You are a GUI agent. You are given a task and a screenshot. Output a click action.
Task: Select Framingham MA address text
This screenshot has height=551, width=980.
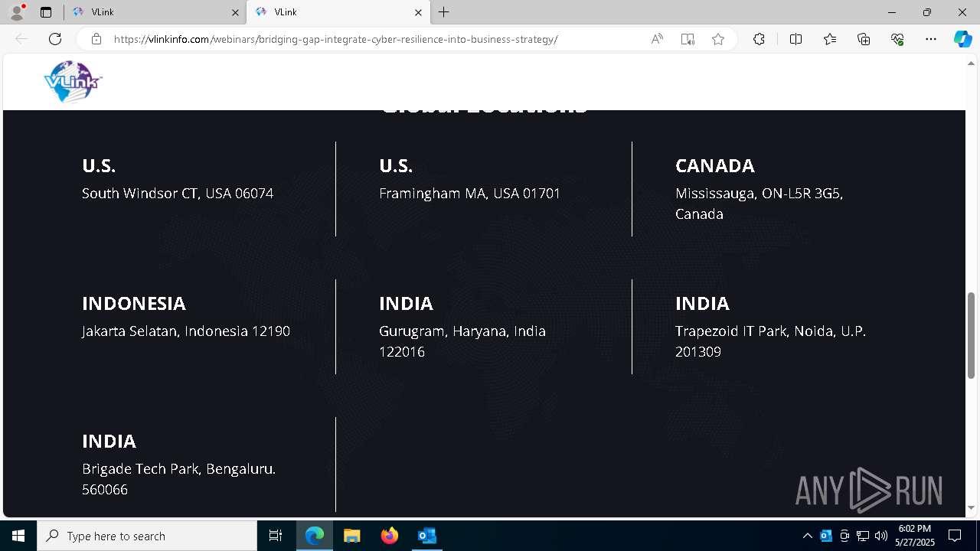[469, 194]
